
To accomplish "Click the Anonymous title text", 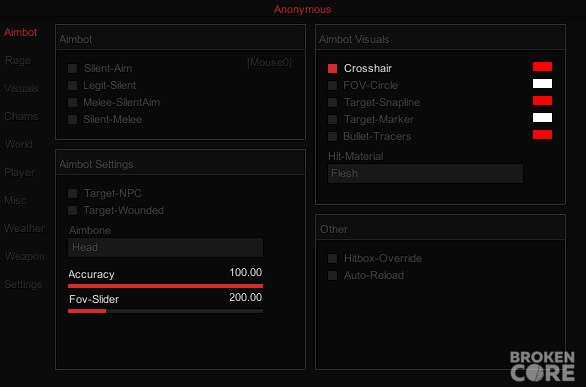I will (x=302, y=9).
